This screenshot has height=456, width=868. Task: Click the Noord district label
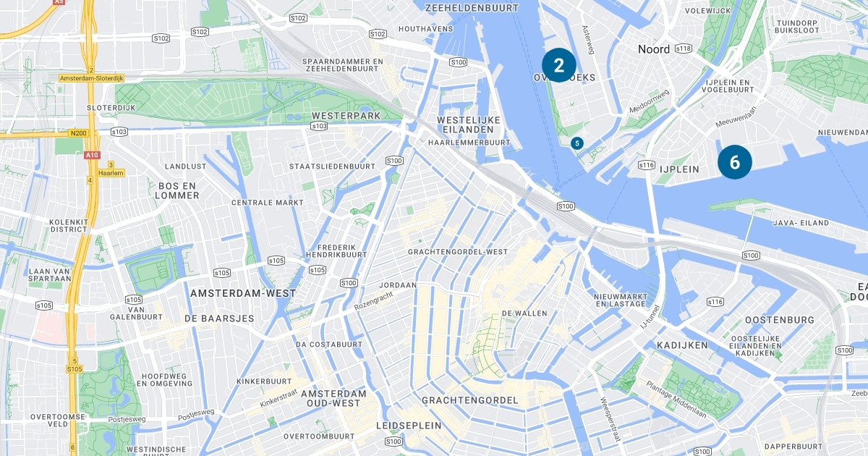pos(654,49)
